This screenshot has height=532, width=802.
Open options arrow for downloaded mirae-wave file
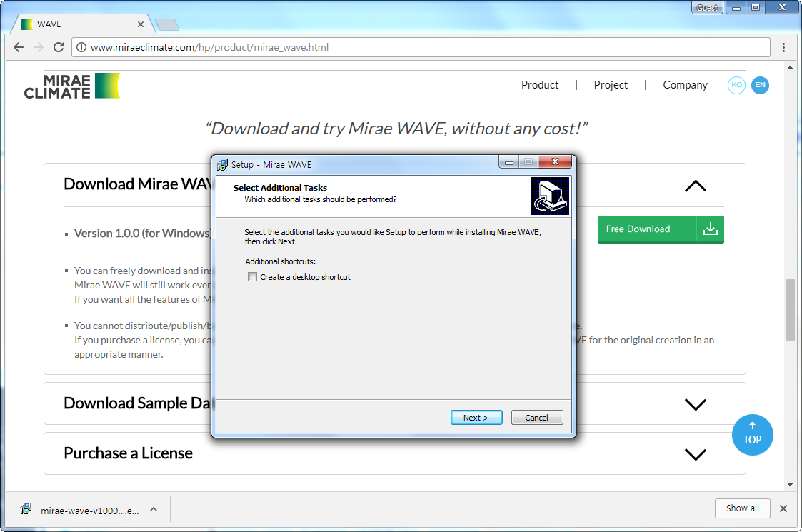pyautogui.click(x=154, y=509)
